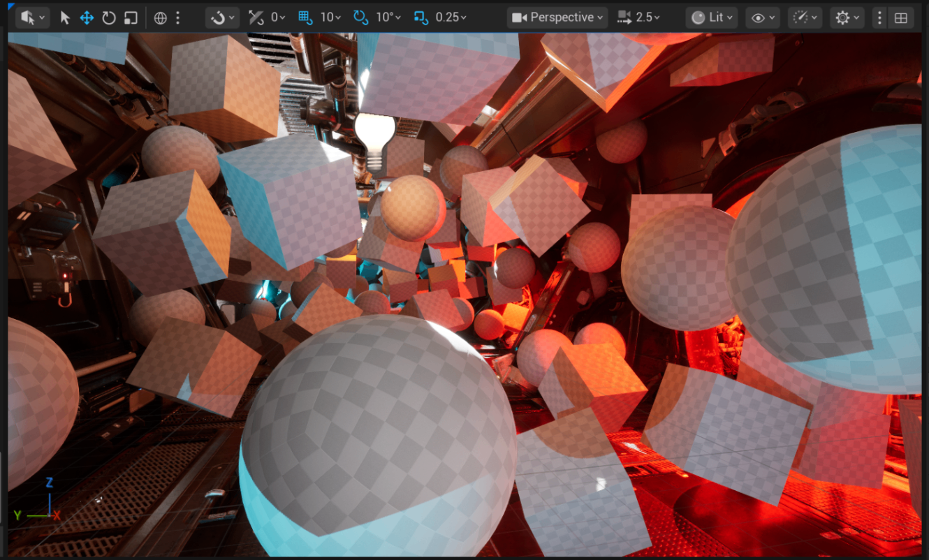929x560 pixels.
Task: Click the XYZ axis gizmo in viewport corner
Action: coord(37,500)
